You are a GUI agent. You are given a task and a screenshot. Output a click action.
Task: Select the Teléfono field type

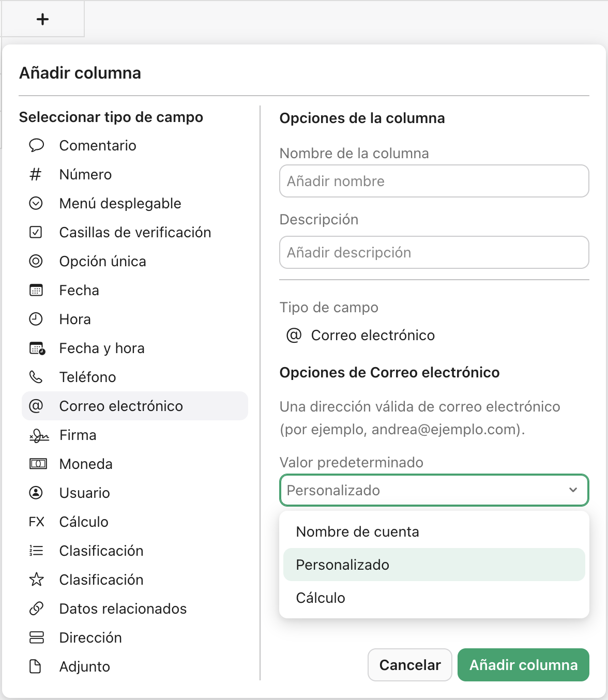tap(88, 377)
